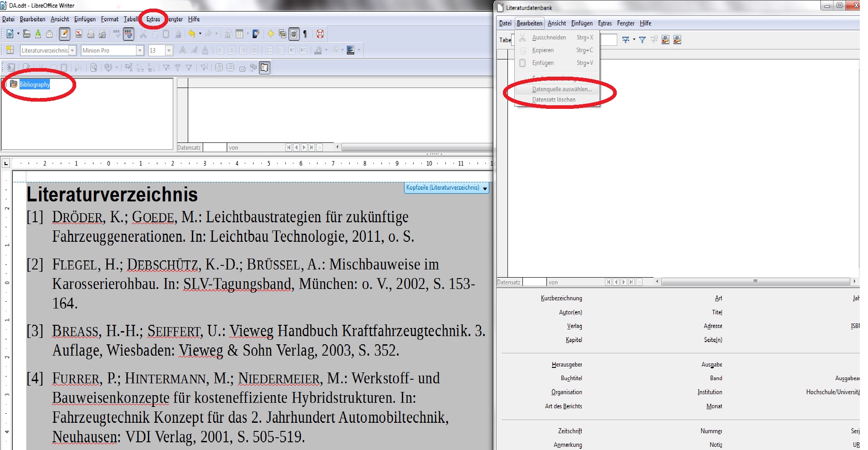Select the Bibliography database tree item
The width and height of the screenshot is (868, 450).
click(x=34, y=84)
